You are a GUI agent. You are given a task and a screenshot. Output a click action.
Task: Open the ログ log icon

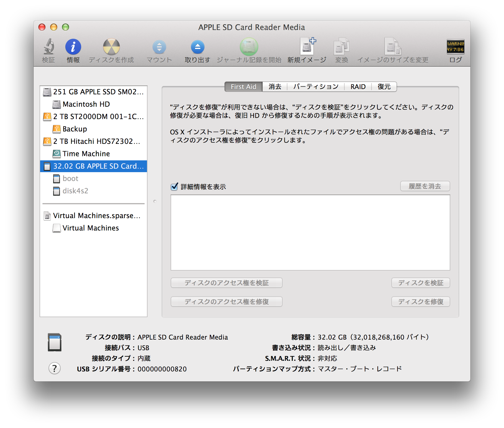pos(455,47)
